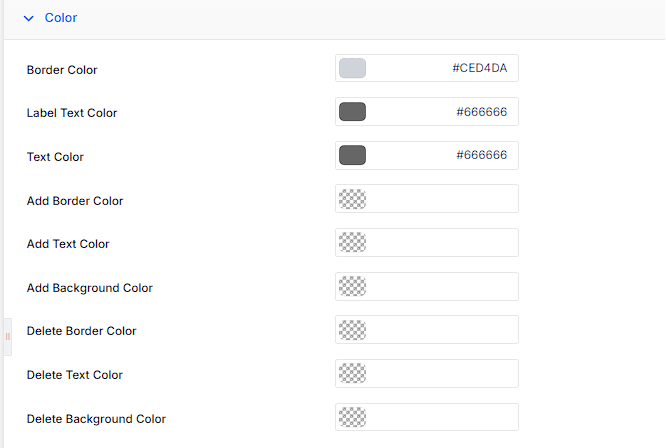
Task: Click into the Delete Border Color field
Action: [x=427, y=330]
